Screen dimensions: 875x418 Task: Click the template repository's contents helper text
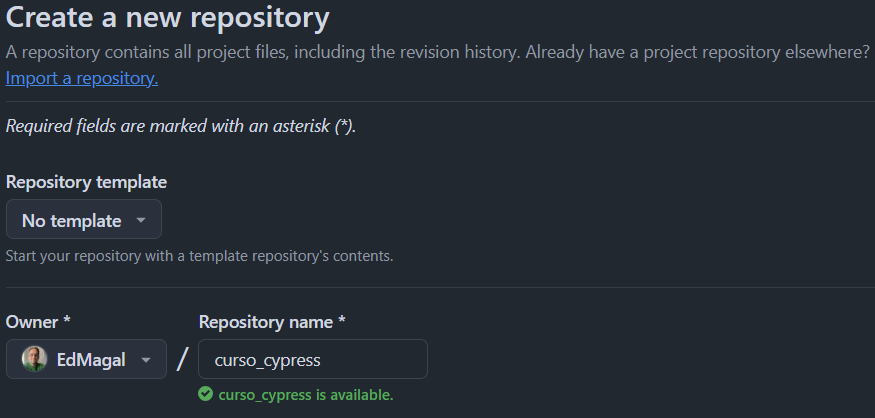coord(199,255)
